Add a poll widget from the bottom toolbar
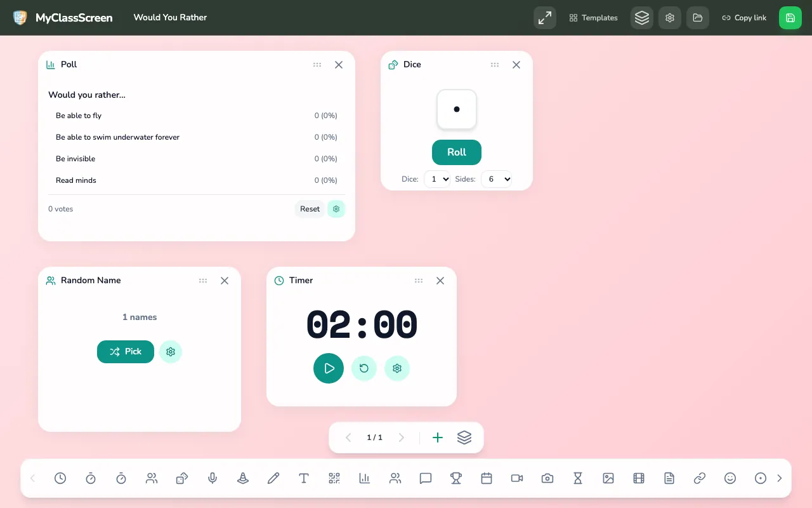This screenshot has height=508, width=812. pos(365,478)
